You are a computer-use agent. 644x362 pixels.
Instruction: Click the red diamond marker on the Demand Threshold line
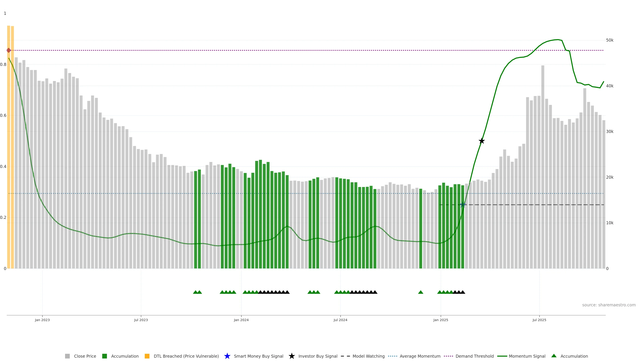(x=9, y=50)
